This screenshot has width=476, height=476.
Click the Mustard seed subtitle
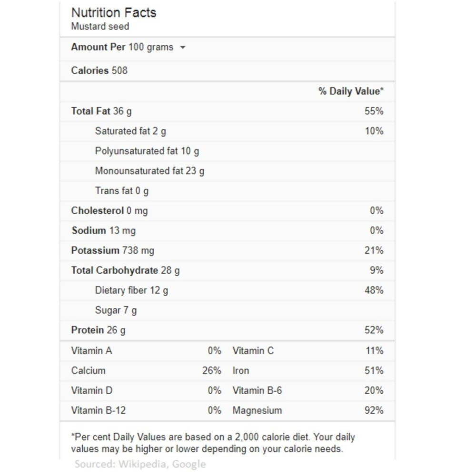coord(100,27)
